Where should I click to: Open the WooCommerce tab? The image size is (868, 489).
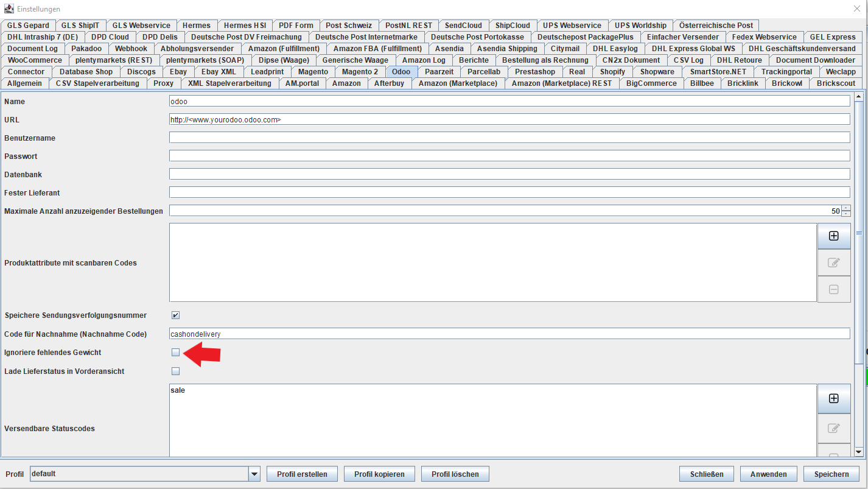click(35, 60)
